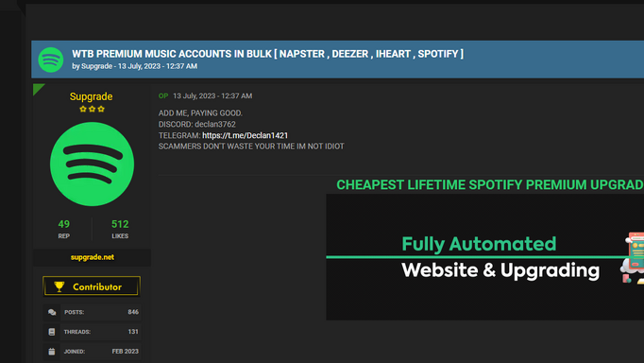Viewport: 644px width, 363px height.
Task: Open Supgrade profile from the thread byline
Action: tap(96, 66)
